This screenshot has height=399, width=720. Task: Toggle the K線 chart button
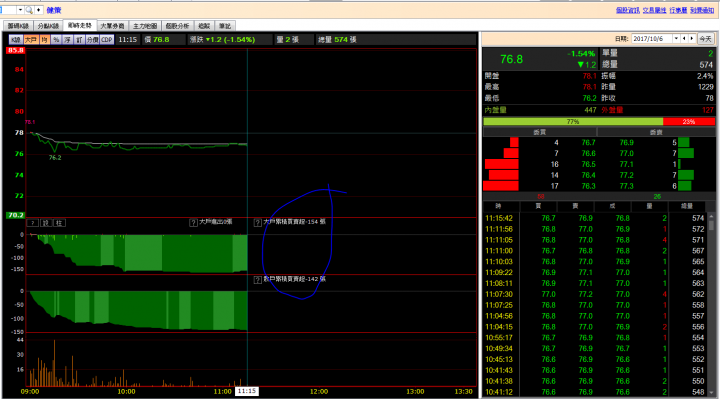point(16,40)
